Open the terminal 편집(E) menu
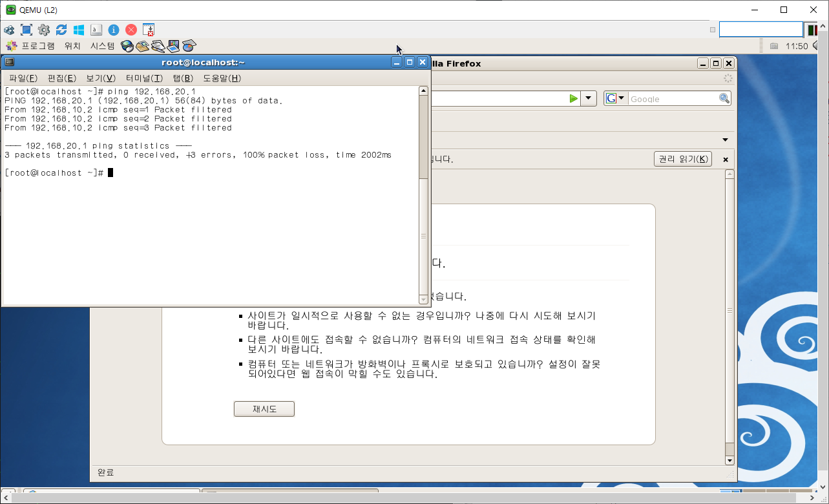The image size is (829, 504). (x=62, y=78)
